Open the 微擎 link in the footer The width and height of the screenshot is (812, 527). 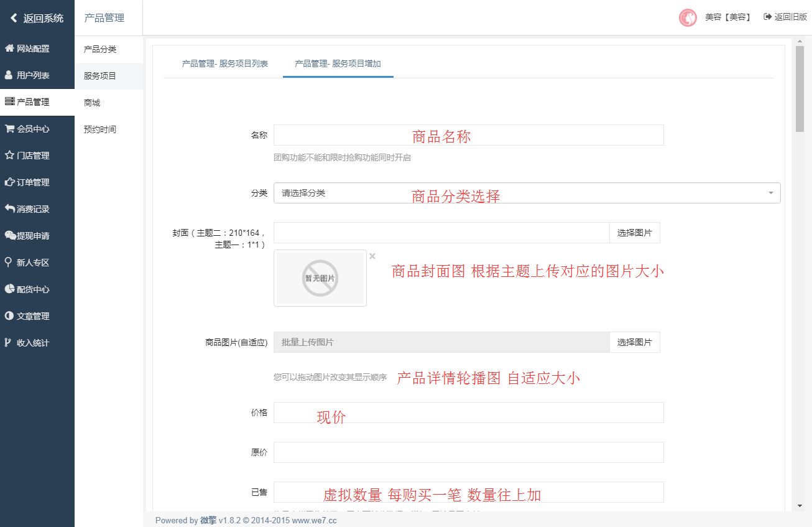point(208,520)
